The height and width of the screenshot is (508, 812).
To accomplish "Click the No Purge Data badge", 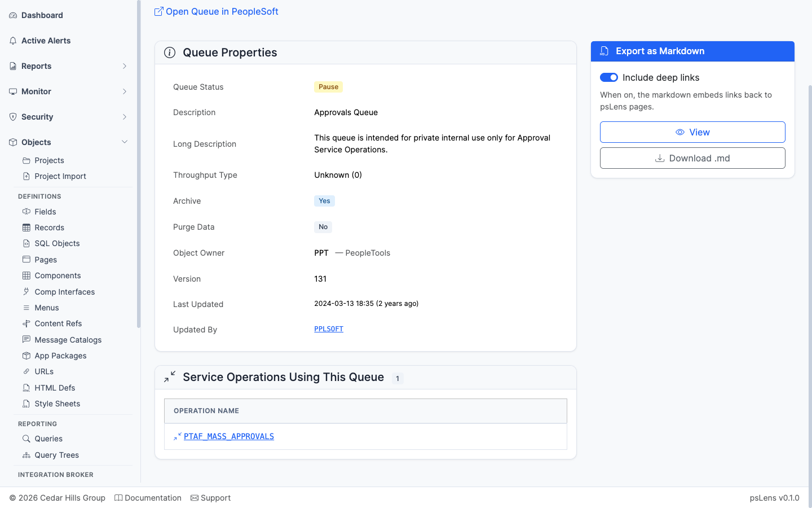I will [x=323, y=227].
